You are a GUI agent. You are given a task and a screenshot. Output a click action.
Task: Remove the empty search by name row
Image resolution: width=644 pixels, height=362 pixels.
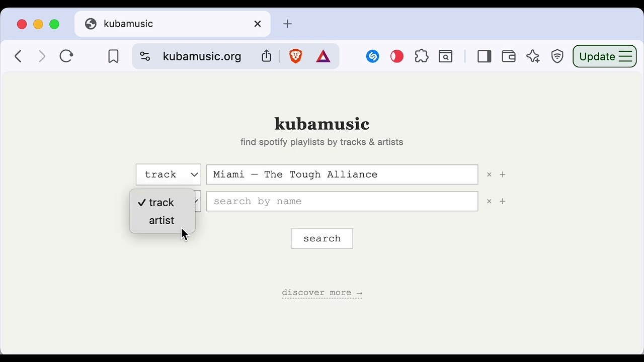pos(489,202)
